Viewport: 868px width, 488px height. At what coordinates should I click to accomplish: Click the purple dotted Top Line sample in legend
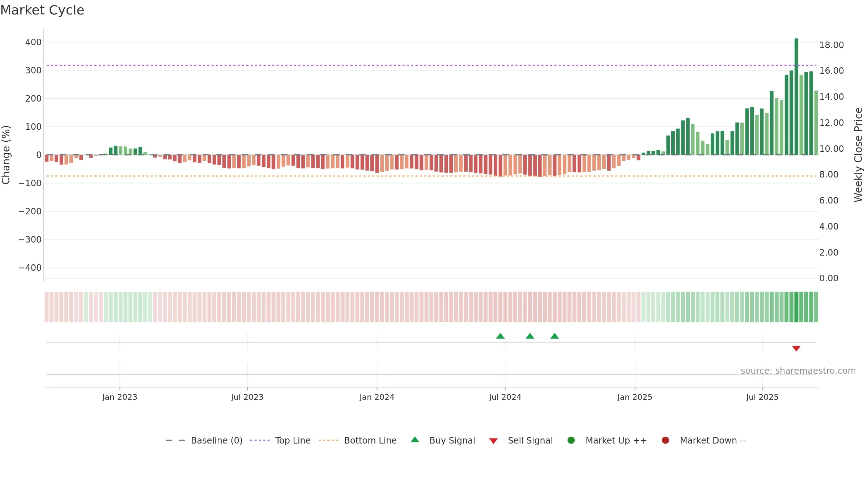point(260,440)
